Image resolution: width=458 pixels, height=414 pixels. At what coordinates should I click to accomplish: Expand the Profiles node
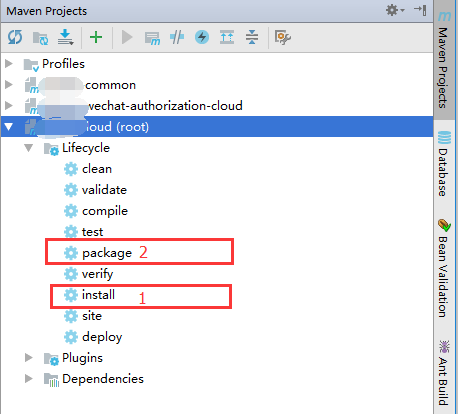pyautogui.click(x=9, y=63)
